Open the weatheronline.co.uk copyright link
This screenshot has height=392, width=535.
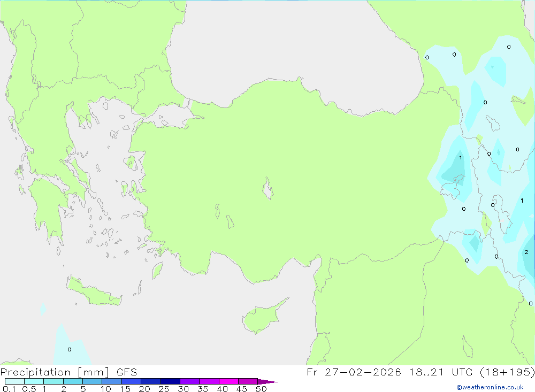click(x=490, y=387)
